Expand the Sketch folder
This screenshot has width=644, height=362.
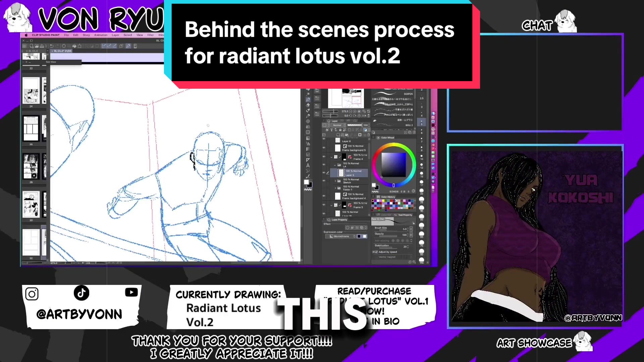335,181
